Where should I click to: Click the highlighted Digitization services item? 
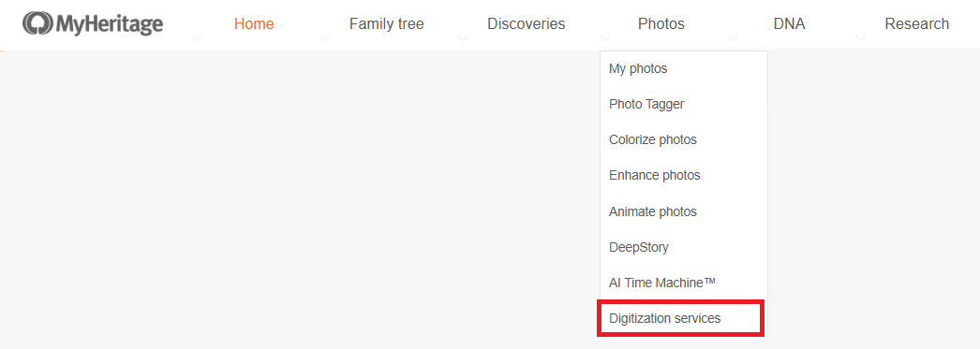pos(680,318)
